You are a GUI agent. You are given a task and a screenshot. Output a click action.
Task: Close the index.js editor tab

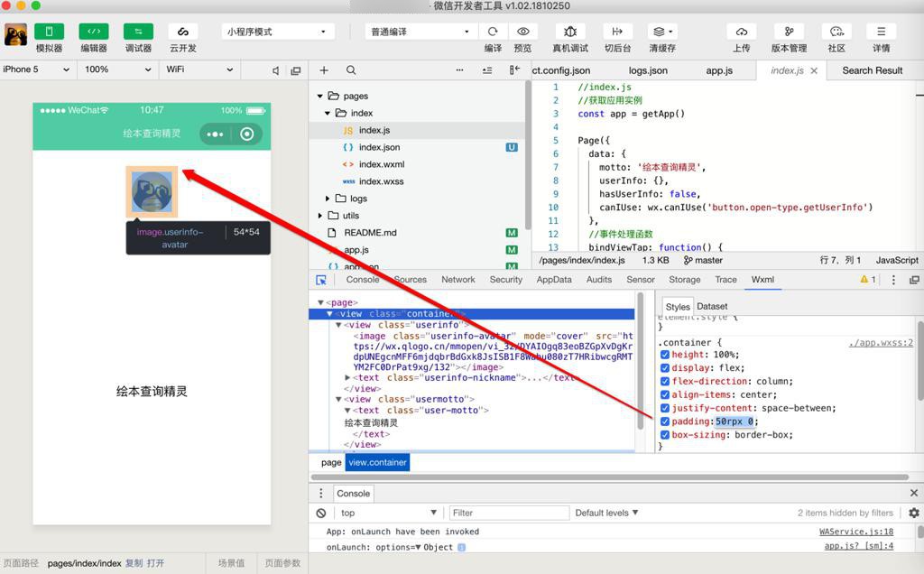pos(814,70)
